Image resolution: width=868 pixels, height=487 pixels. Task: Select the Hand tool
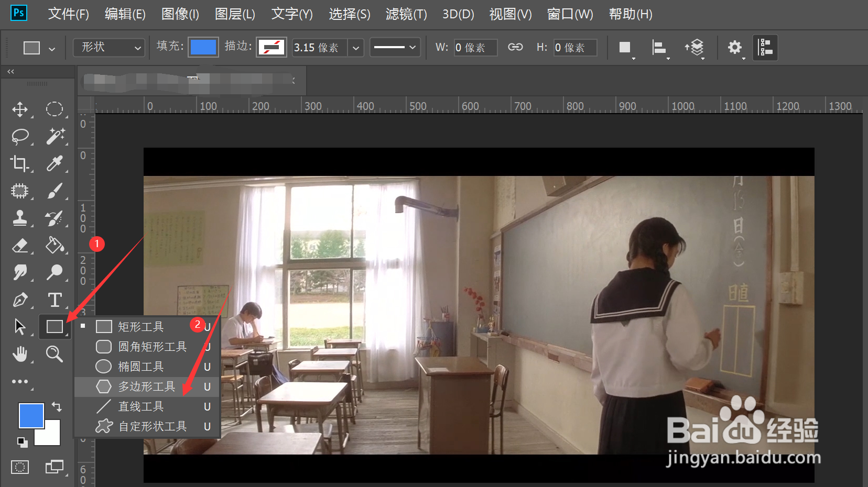(x=20, y=354)
